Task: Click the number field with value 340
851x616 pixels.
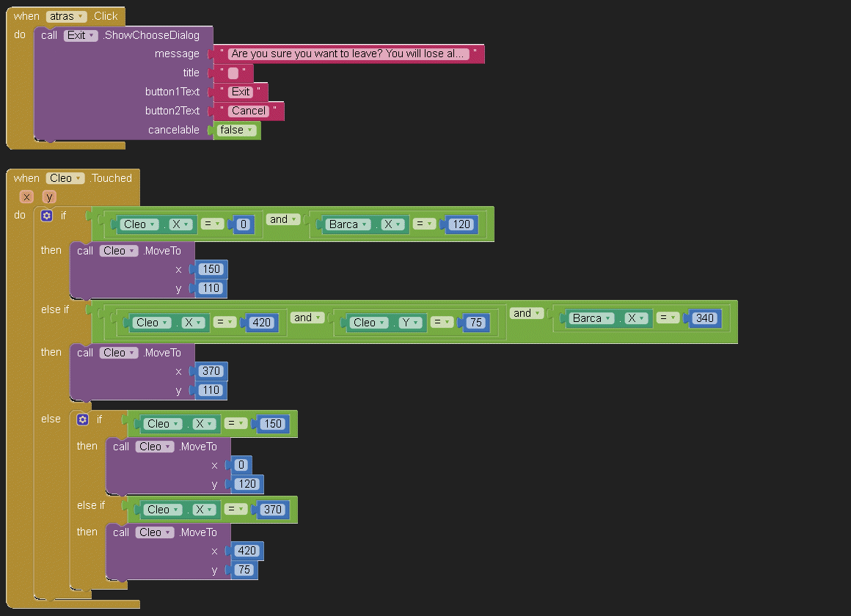Action: (x=706, y=318)
